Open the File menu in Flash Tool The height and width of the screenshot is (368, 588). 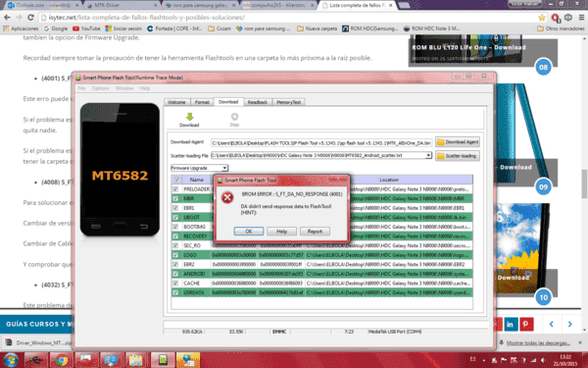(x=81, y=88)
